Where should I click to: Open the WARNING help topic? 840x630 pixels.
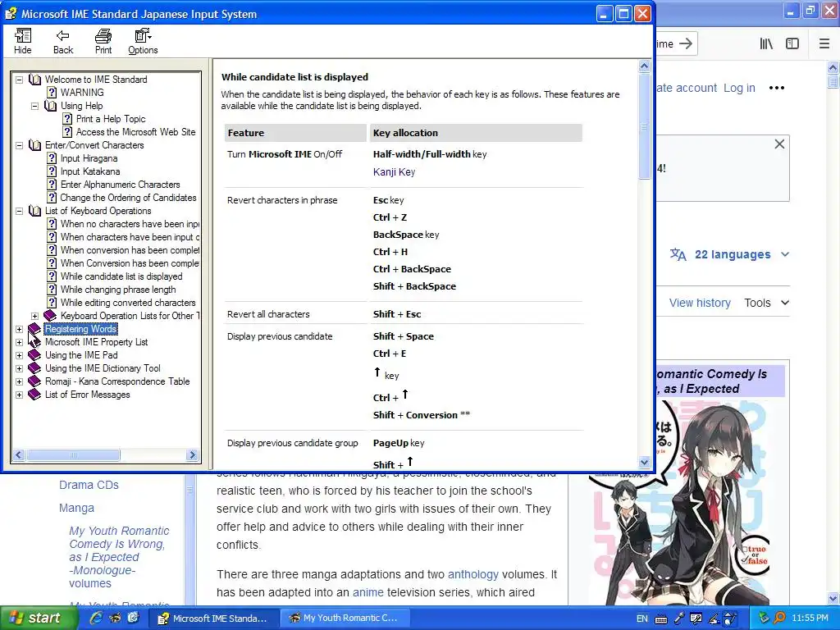[x=82, y=92]
